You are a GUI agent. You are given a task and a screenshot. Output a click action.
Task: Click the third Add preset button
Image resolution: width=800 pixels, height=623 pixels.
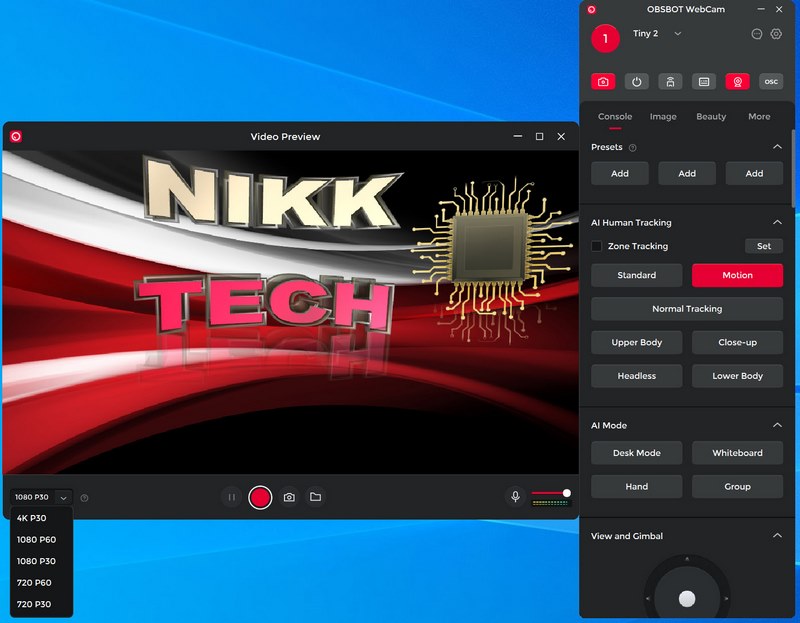pyautogui.click(x=754, y=173)
